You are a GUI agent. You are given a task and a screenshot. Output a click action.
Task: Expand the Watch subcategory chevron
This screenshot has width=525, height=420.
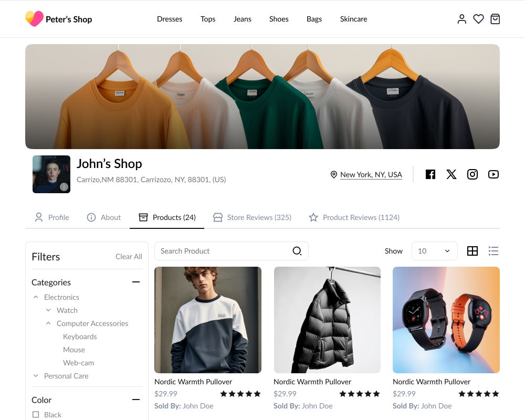click(48, 310)
